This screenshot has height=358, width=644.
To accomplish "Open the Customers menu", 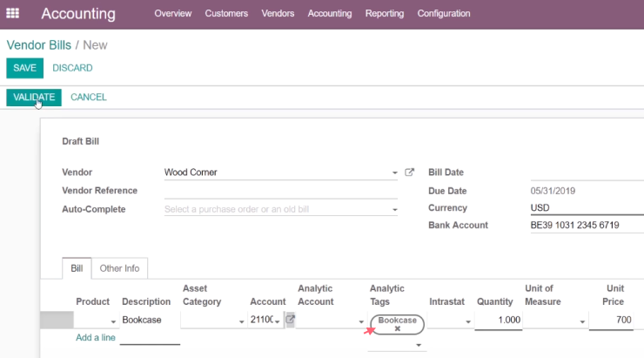I will (x=226, y=14).
